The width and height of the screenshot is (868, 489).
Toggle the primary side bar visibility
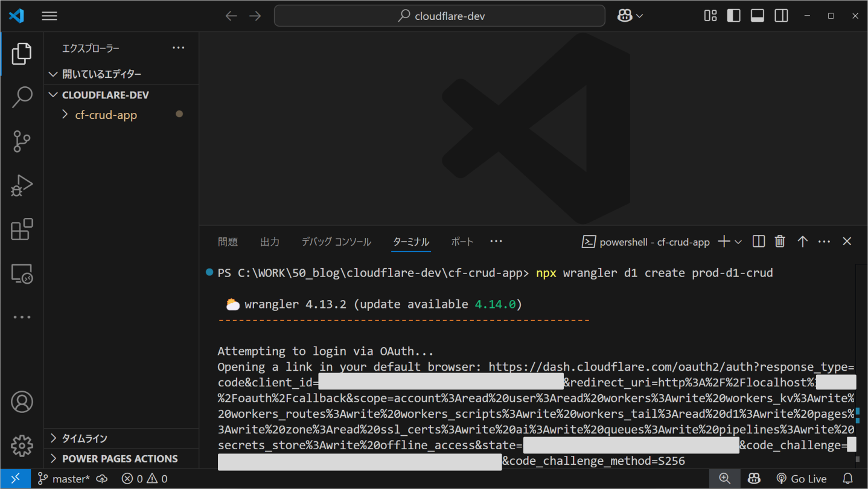pyautogui.click(x=734, y=16)
